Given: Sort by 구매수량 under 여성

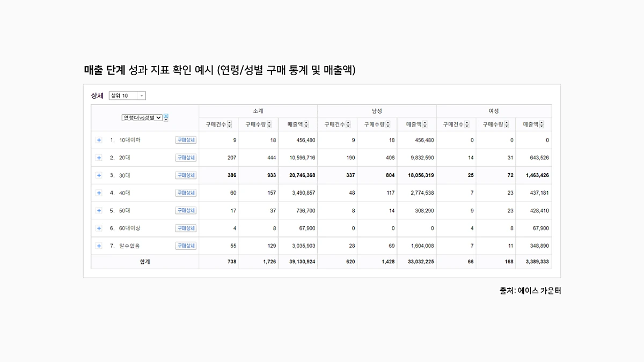Looking at the screenshot, I should click(507, 124).
